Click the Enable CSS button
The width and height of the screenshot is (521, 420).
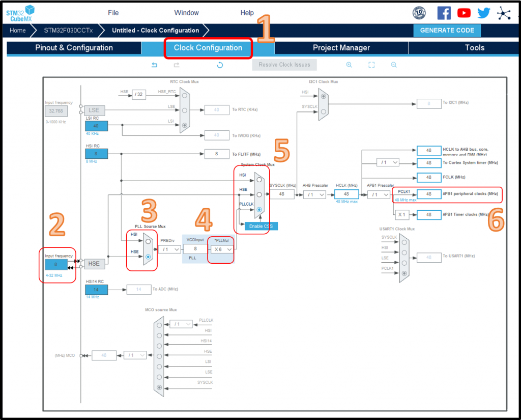(x=261, y=226)
